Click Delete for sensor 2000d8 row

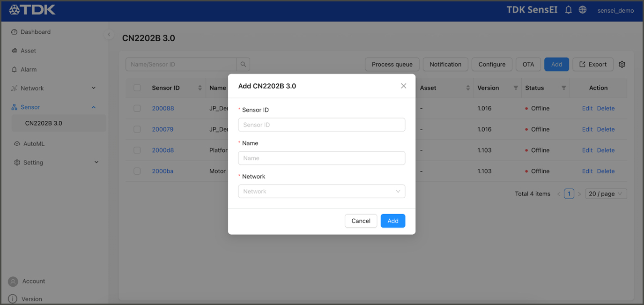606,150
